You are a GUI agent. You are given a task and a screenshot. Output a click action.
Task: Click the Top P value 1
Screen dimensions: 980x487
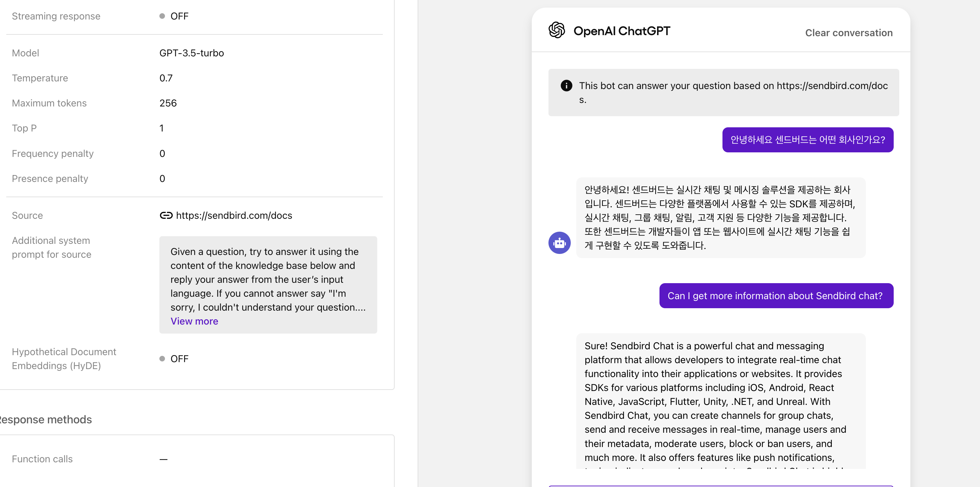click(161, 128)
